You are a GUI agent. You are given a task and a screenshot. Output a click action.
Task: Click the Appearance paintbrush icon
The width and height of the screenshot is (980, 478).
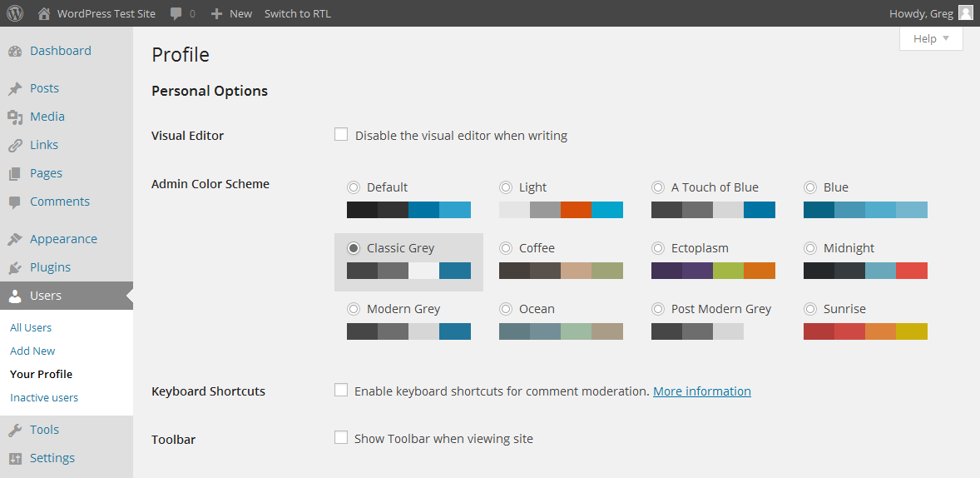(15, 239)
